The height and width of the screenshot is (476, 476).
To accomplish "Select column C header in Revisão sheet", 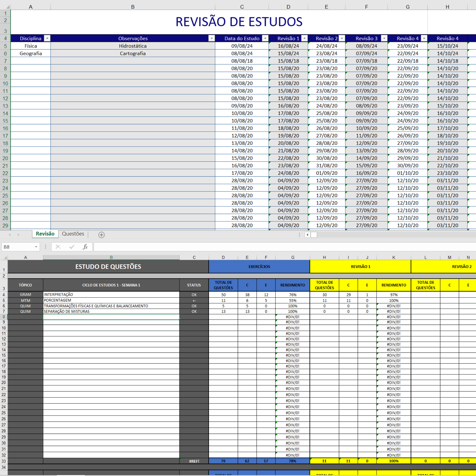I will 242,7.
